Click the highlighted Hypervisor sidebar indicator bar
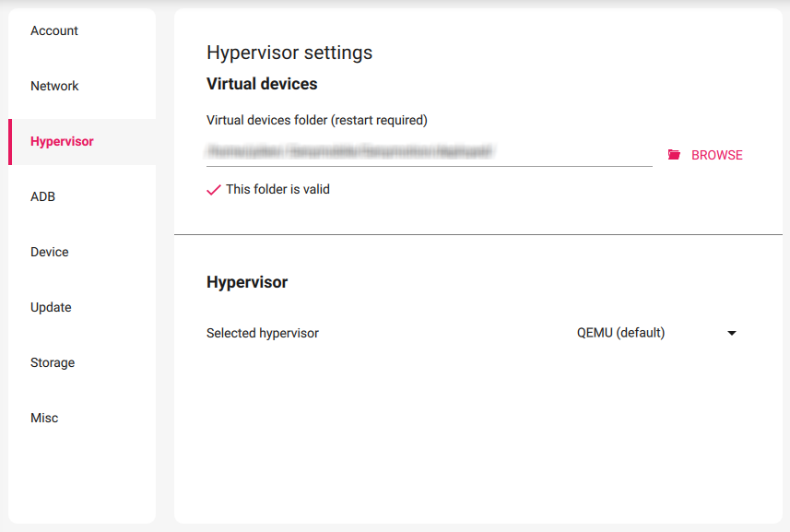Image resolution: width=790 pixels, height=532 pixels. click(x=11, y=141)
